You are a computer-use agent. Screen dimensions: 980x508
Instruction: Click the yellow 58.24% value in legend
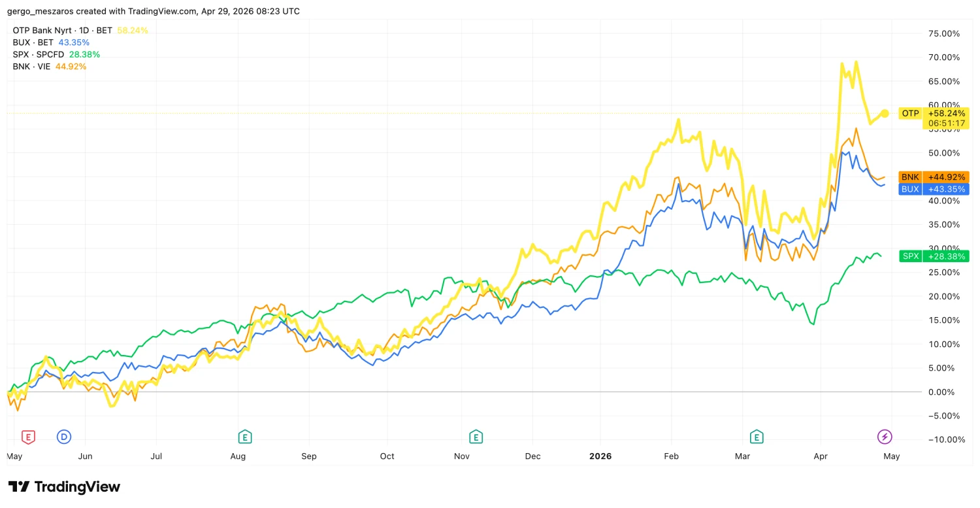pyautogui.click(x=133, y=30)
